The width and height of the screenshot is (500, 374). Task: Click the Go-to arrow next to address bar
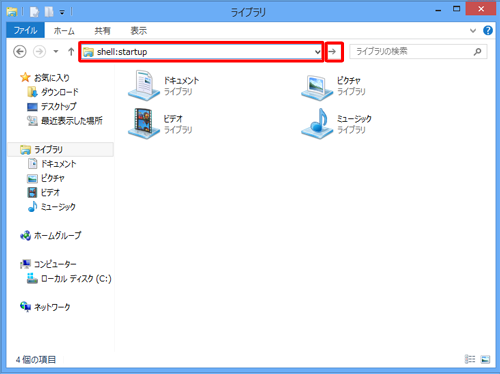[x=332, y=52]
